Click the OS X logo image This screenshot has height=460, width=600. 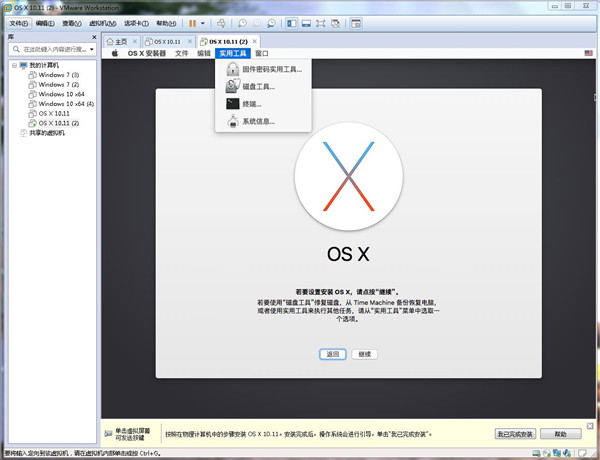(x=349, y=176)
